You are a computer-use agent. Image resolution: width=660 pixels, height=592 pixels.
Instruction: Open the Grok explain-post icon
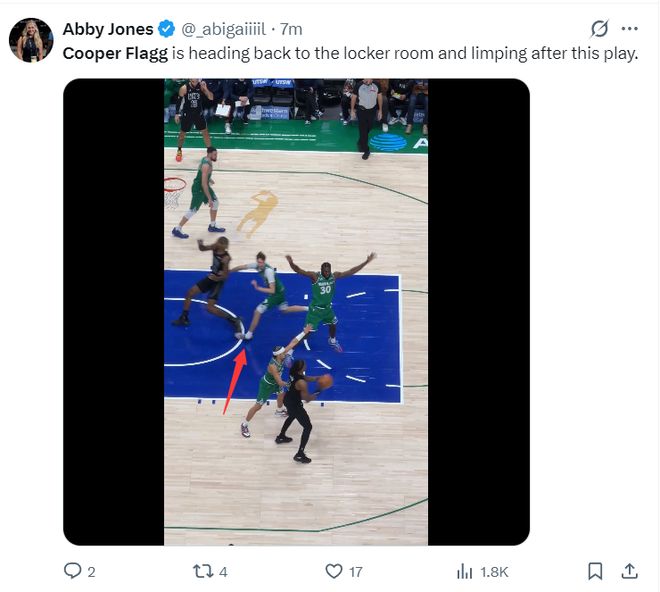coord(600,29)
